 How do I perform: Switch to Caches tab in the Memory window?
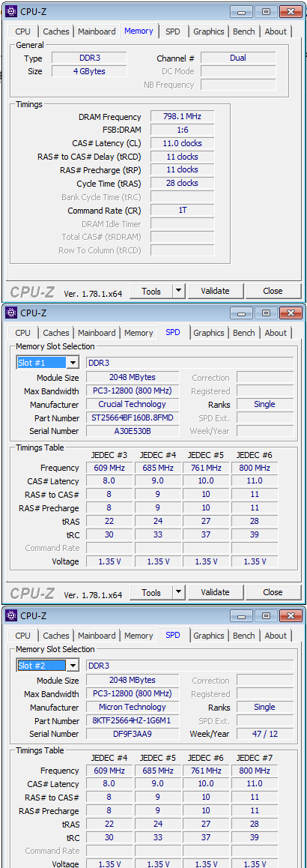[56, 31]
